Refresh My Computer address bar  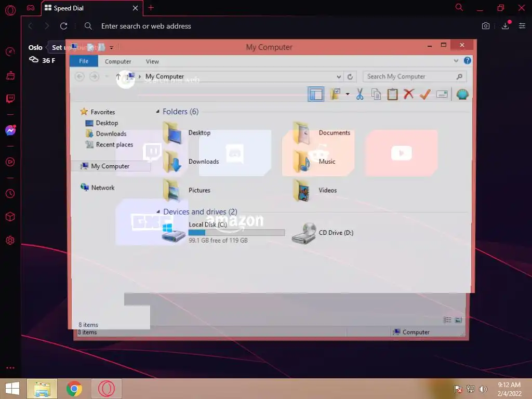pos(350,77)
